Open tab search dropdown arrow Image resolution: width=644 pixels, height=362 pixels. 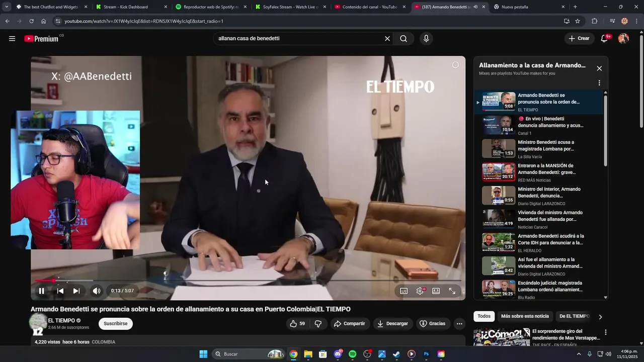tap(6, 7)
